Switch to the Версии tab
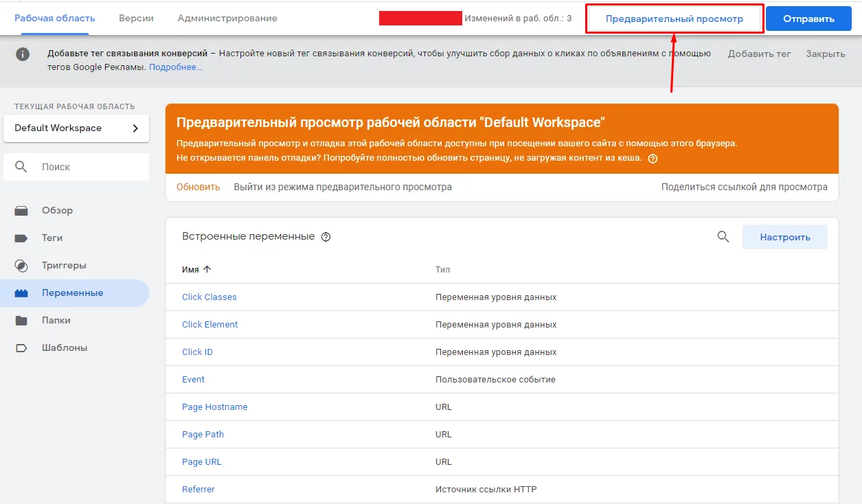The image size is (862, 504). click(136, 19)
